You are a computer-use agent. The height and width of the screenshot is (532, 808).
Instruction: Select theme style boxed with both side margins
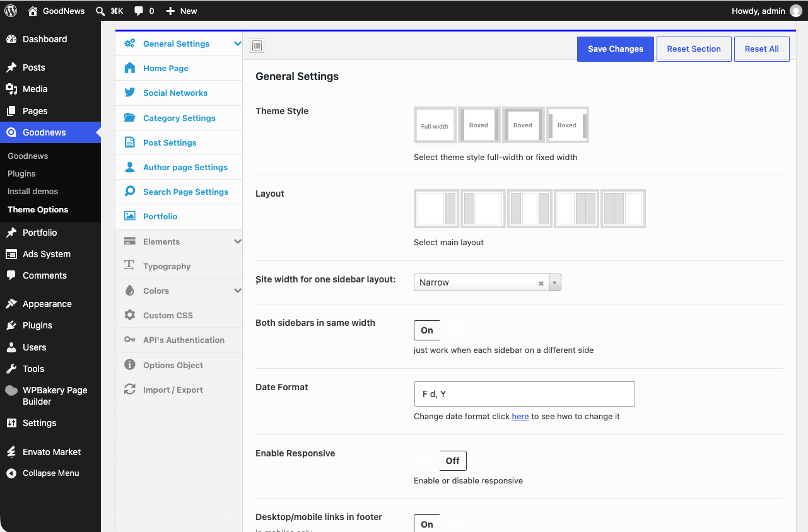479,125
